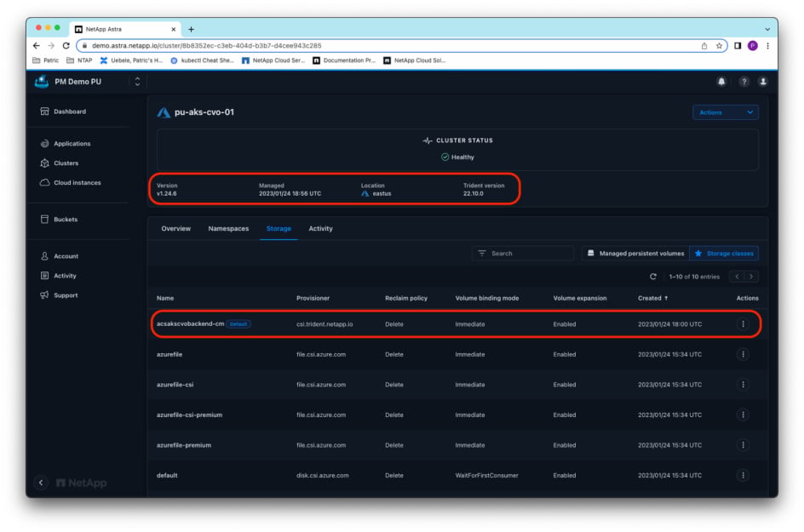
Task: Click the notifications bell icon
Action: [x=721, y=82]
